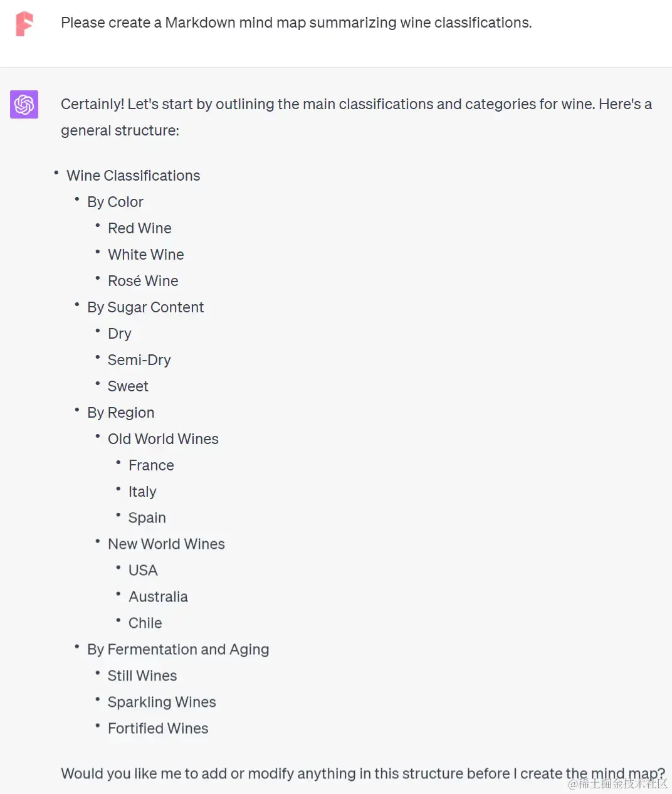Click the "Chile" bullet entry
This screenshot has width=672, height=794.
click(x=145, y=623)
